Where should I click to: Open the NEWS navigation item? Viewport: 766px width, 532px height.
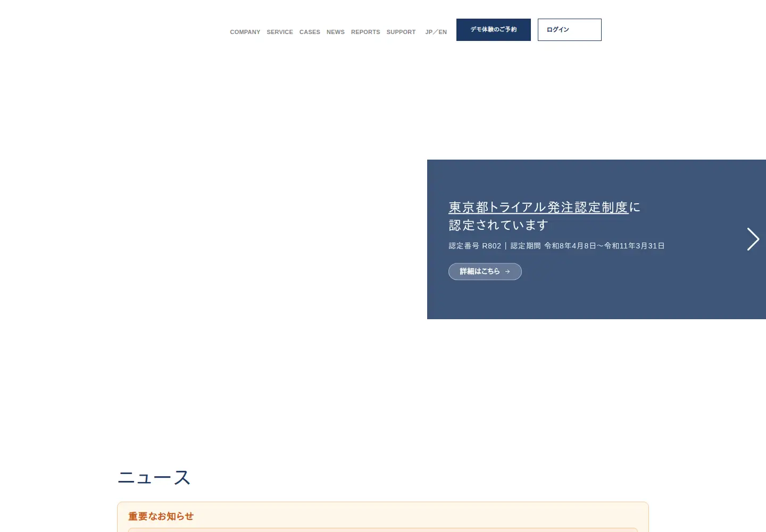click(336, 32)
